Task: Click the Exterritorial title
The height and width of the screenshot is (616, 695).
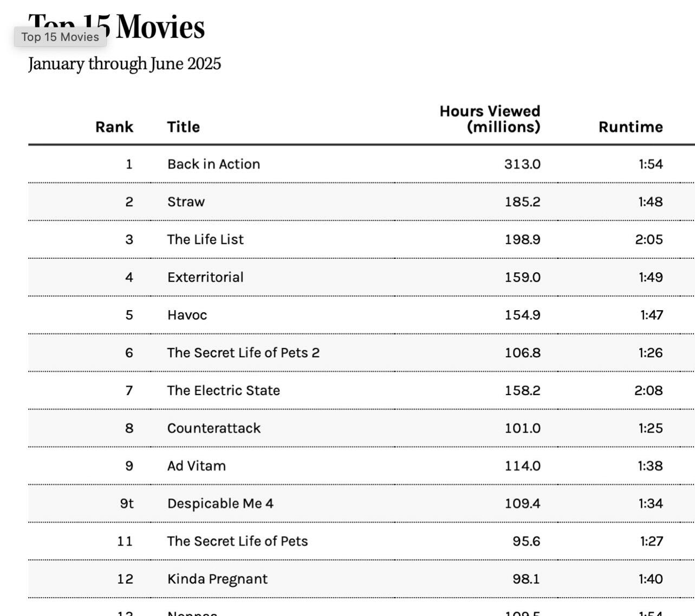Action: 205,277
